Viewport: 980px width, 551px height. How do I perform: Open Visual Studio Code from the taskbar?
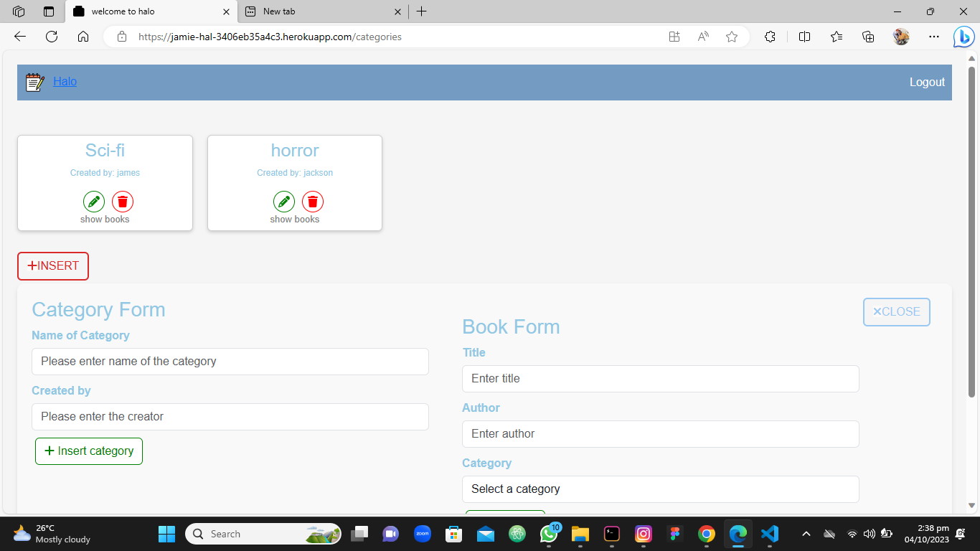(x=769, y=534)
